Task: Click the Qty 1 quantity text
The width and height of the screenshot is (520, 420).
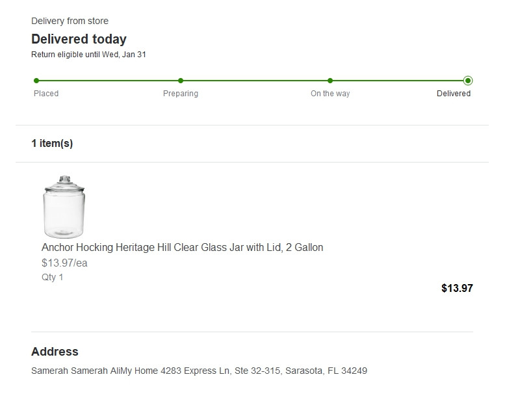Action: pos(52,278)
